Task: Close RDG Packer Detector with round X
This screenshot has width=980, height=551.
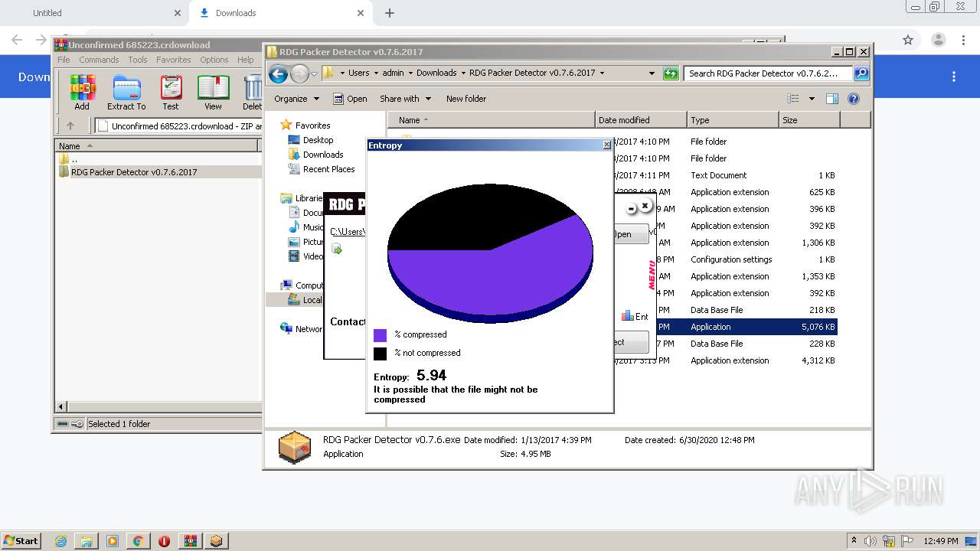Action: [x=645, y=205]
